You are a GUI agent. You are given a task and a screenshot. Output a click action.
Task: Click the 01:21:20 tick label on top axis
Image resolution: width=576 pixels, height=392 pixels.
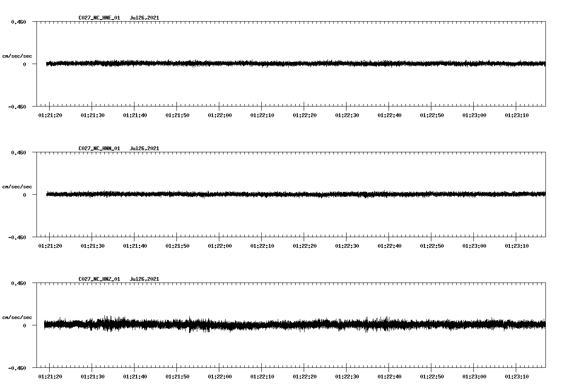pyautogui.click(x=50, y=114)
